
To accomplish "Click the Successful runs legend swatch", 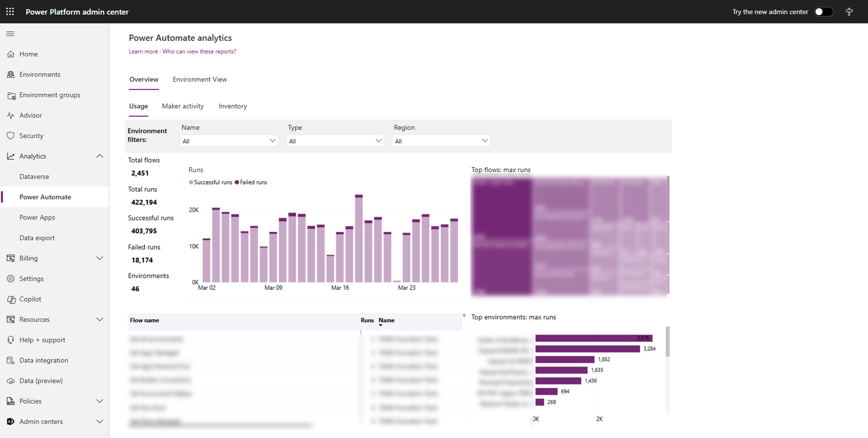I will tap(191, 182).
